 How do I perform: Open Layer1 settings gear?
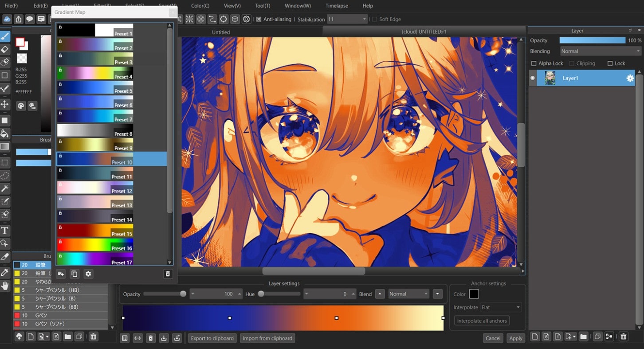tap(630, 78)
